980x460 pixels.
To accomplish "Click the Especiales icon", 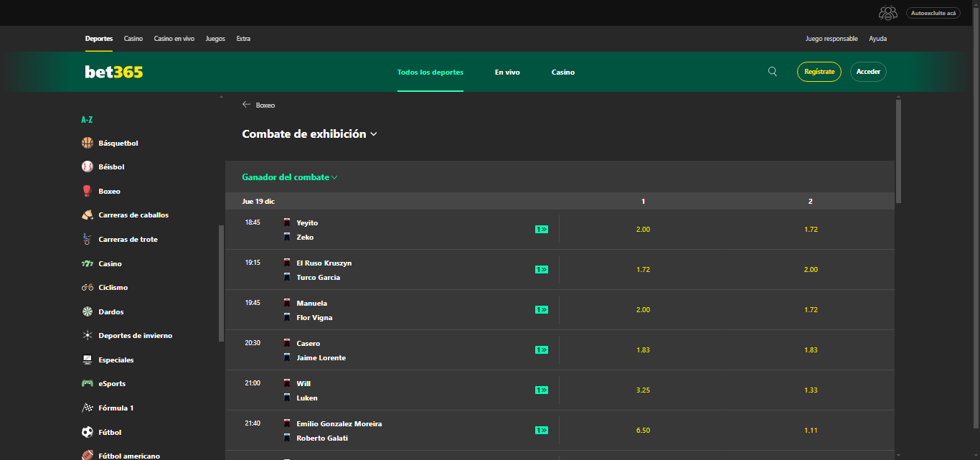I will point(88,360).
